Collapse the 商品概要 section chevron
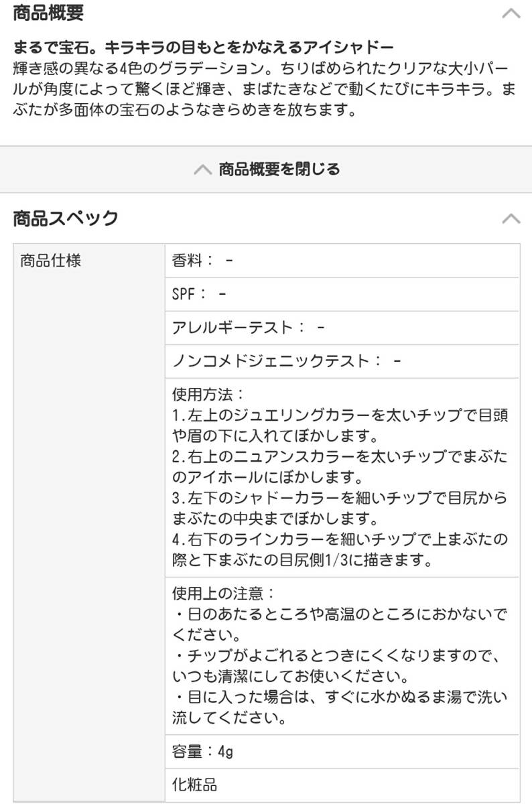Viewport: 532px width, 804px height. 511,13
